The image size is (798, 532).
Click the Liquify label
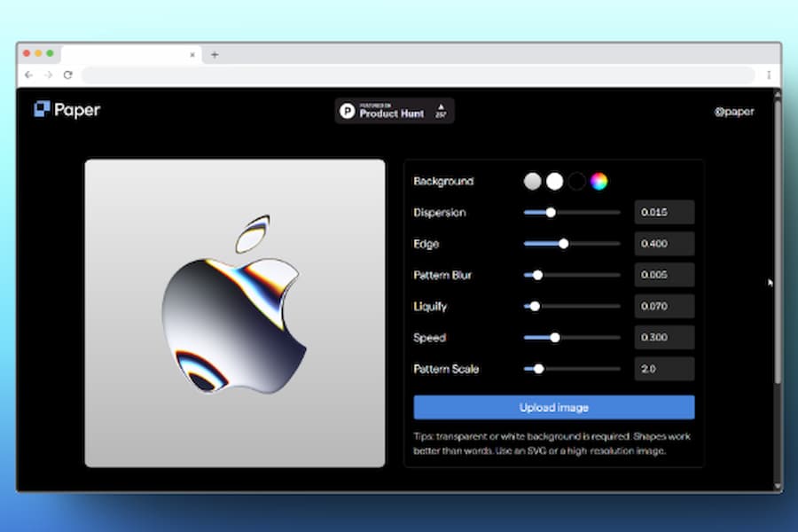click(430, 307)
